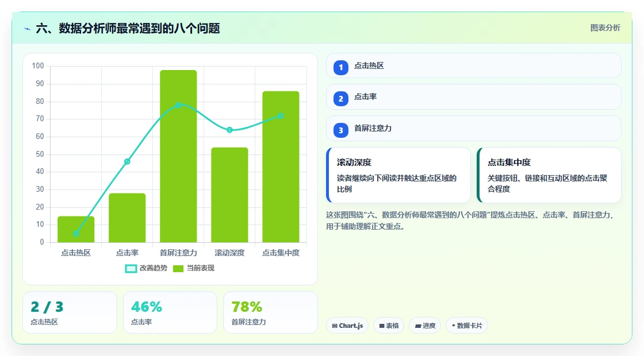Select the 进度 tag chip
Viewport: 644px width, 356px height.
pos(425,326)
